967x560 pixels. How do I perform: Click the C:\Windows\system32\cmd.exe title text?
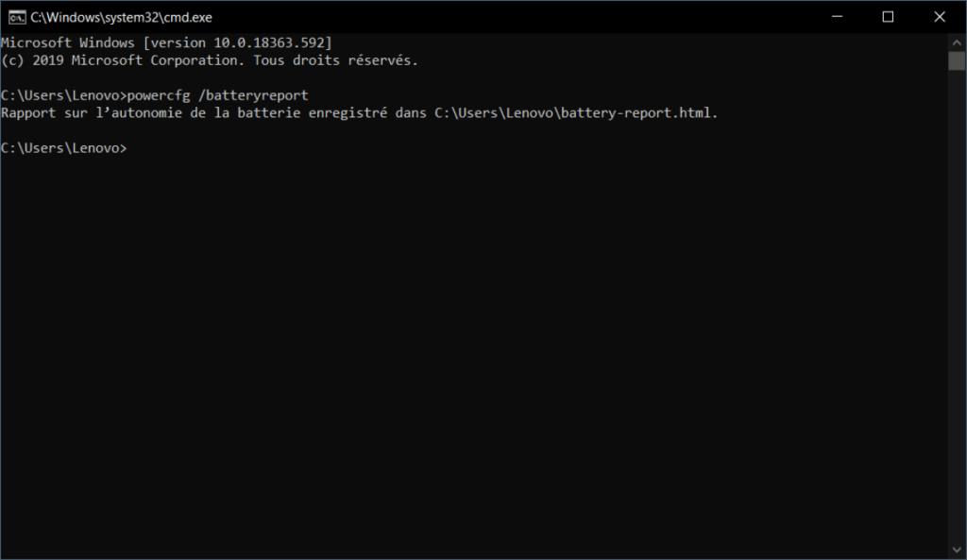point(122,17)
